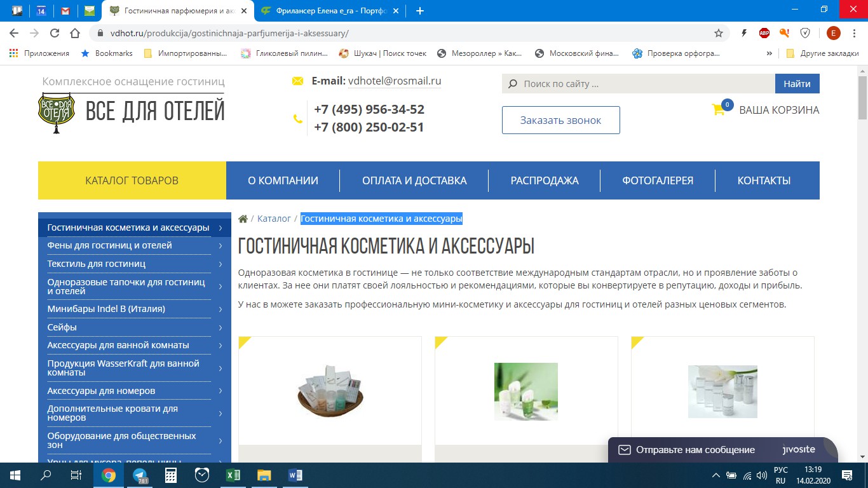Viewport: 868px width, 488px height.
Task: Click the page vertical scrollbar
Action: [x=862, y=99]
